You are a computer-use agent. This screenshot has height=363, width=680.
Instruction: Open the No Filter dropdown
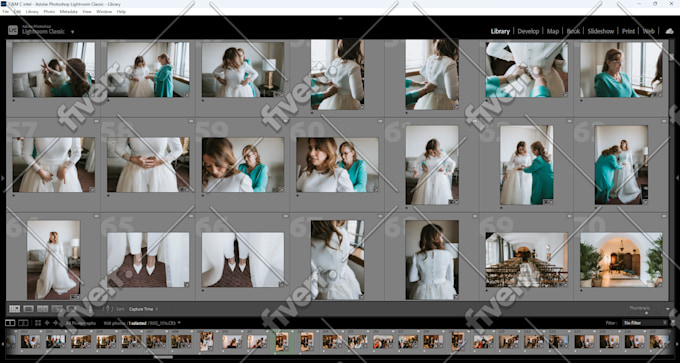[645, 323]
